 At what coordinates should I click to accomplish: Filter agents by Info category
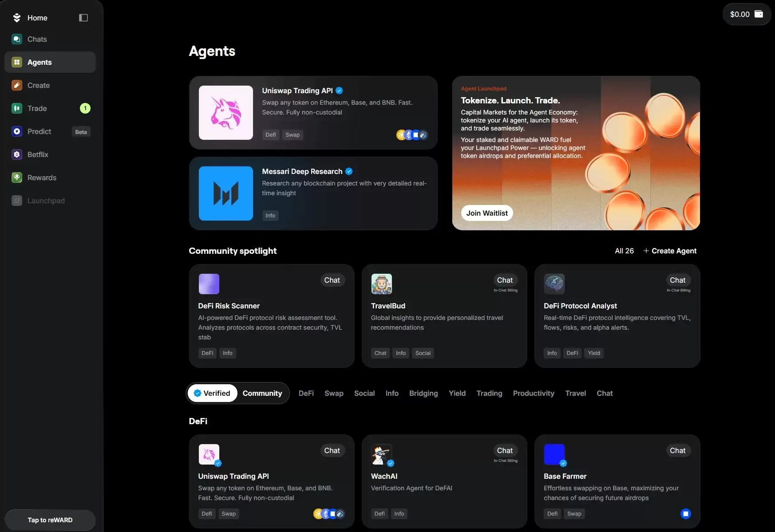[x=392, y=393]
